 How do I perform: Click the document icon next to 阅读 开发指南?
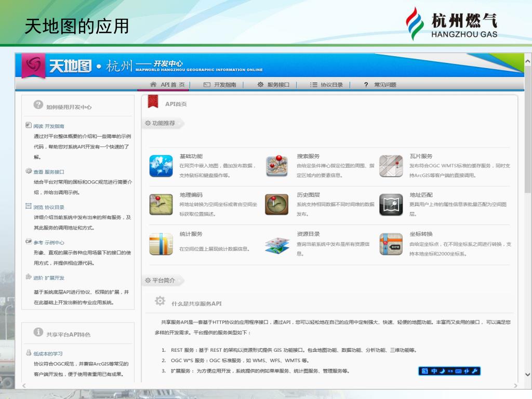[x=29, y=125]
